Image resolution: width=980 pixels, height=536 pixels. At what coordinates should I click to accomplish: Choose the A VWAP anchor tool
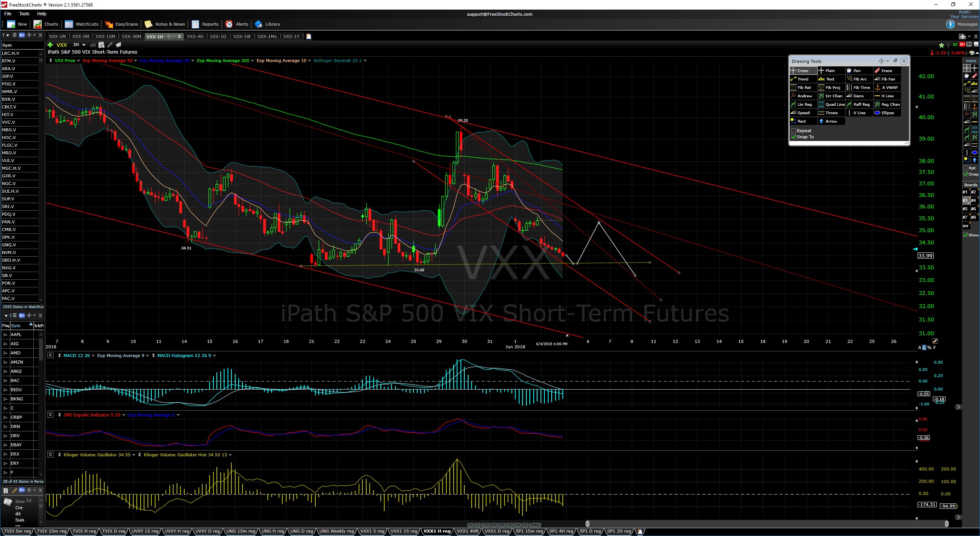(x=889, y=88)
